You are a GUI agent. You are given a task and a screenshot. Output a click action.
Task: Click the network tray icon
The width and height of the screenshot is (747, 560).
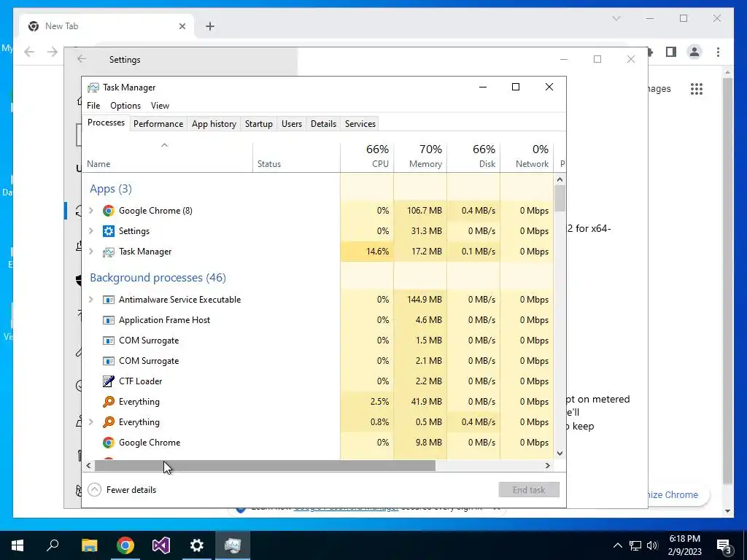point(635,545)
